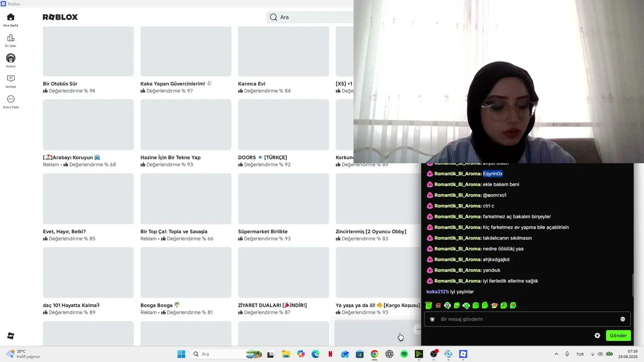Click Değerlendirme % 94 under Bir Otobüs Sür
Image resolution: width=644 pixels, height=362 pixels.
tap(69, 91)
